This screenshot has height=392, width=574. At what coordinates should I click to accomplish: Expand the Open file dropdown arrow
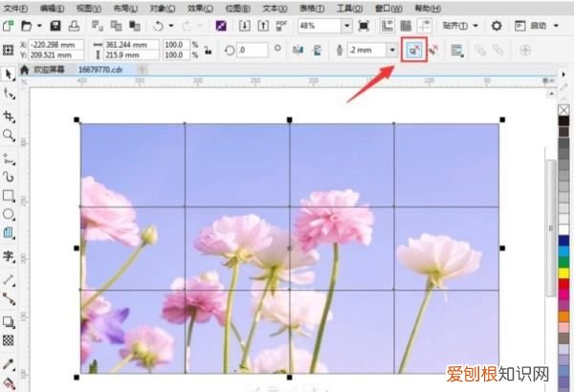pyautogui.click(x=39, y=26)
